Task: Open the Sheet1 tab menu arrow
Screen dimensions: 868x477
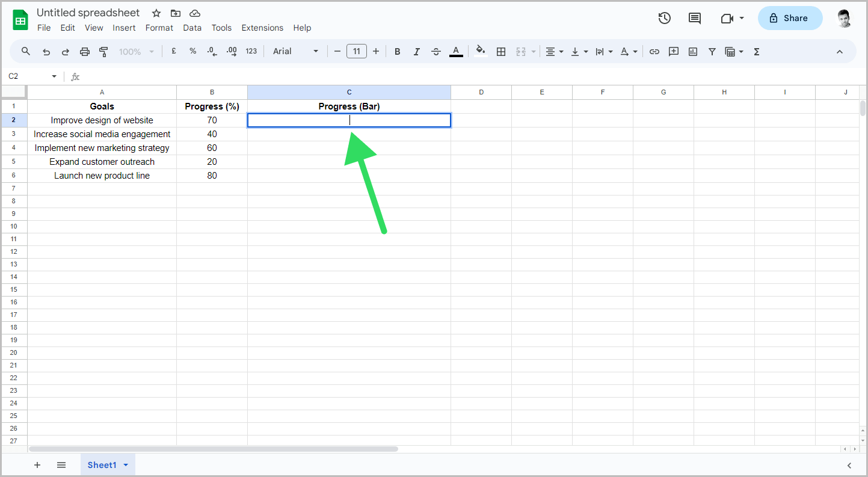Action: pyautogui.click(x=126, y=464)
